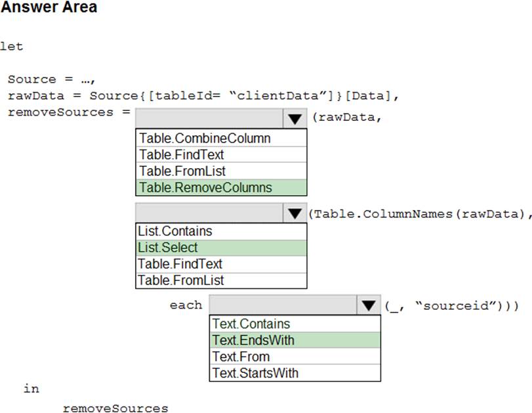Click the Answer Area heading
Viewport: 532px width, 413px height.
[49, 8]
